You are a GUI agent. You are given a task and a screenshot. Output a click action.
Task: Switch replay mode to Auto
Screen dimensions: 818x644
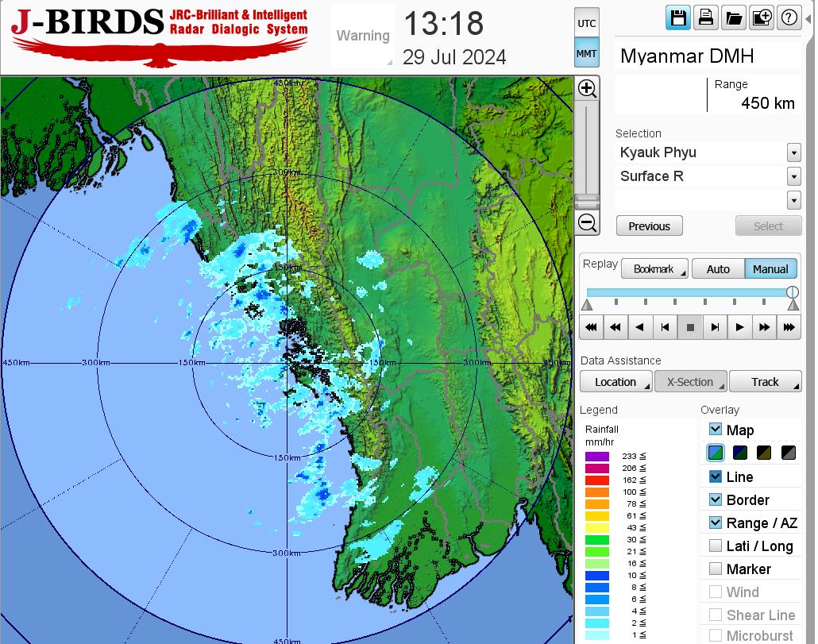click(718, 269)
